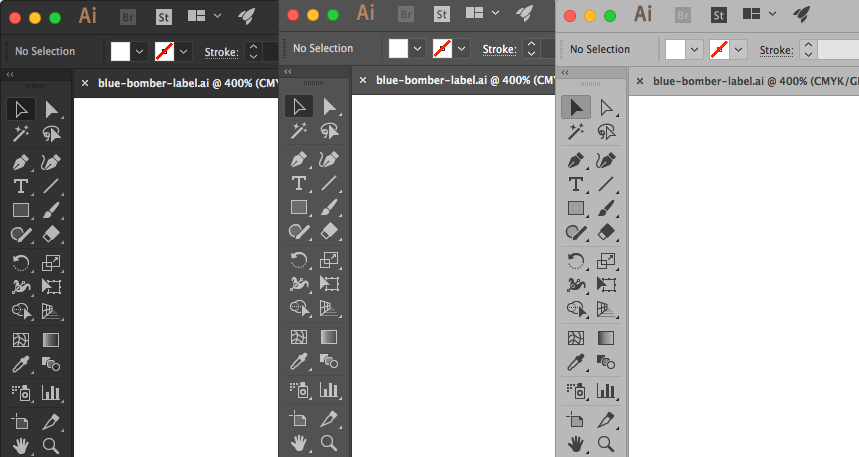Image resolution: width=859 pixels, height=457 pixels.
Task: Collapse the tools panel in the lightest window
Action: [565, 72]
